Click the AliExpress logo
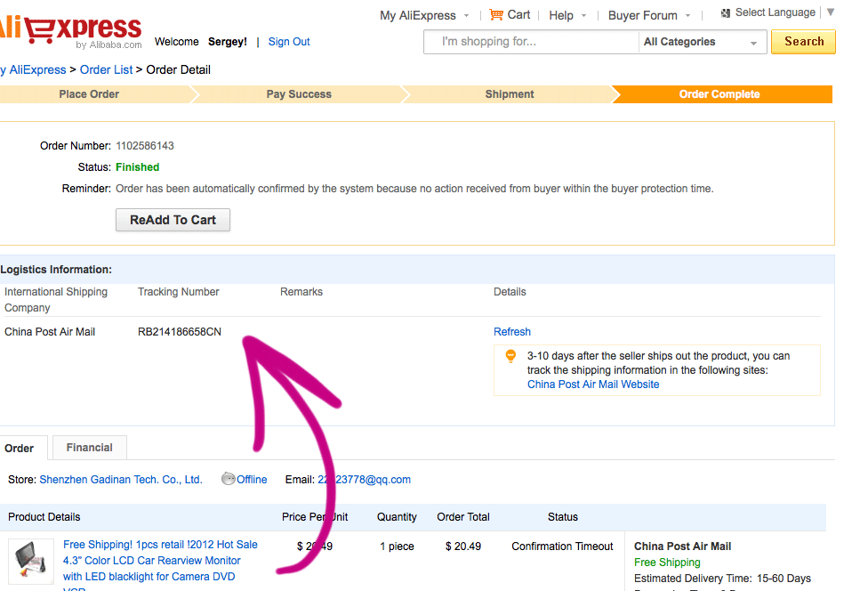This screenshot has width=868, height=591. coord(71,30)
